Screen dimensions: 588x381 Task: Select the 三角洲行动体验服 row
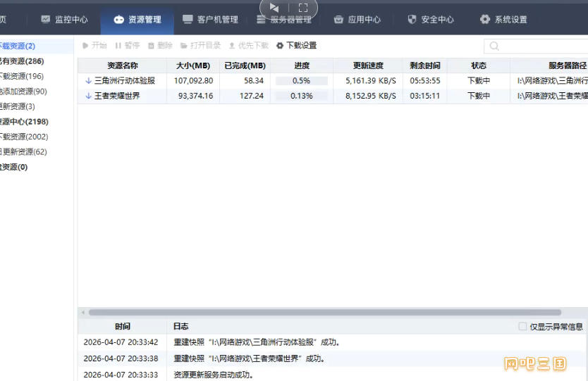333,80
